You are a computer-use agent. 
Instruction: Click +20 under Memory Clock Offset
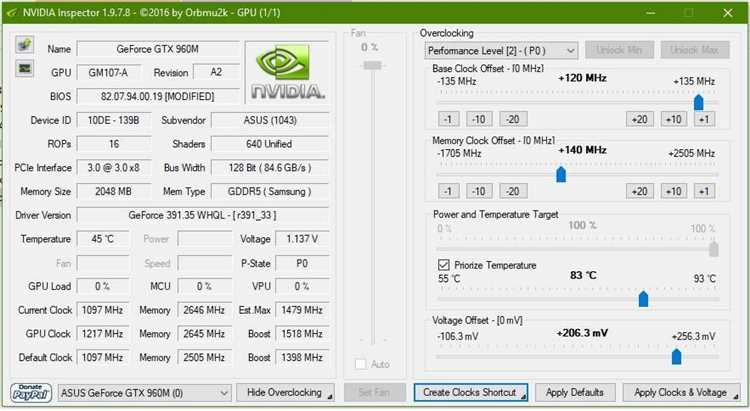pos(640,191)
